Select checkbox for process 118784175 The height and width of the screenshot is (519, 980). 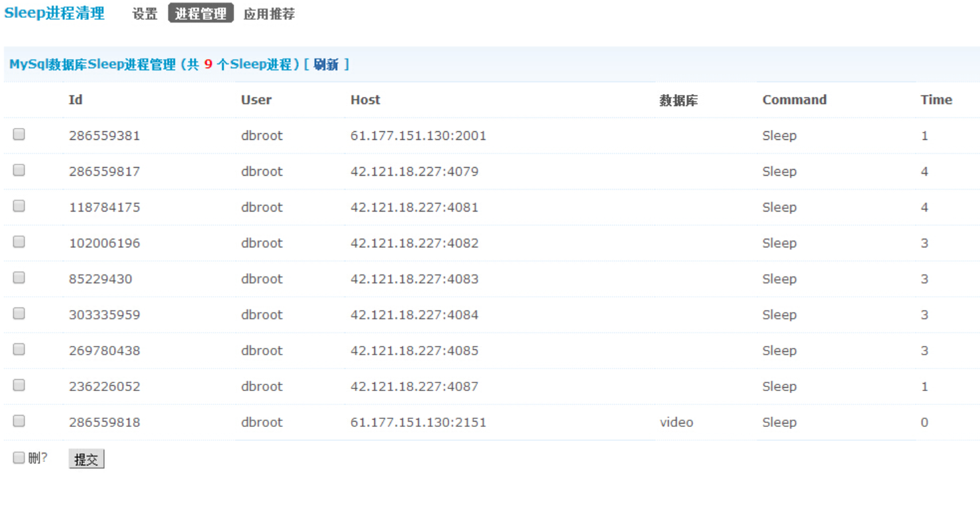pyautogui.click(x=19, y=206)
